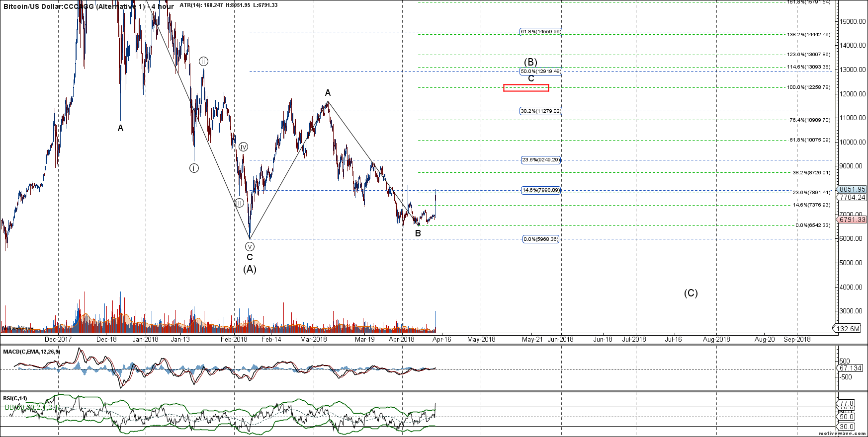Image resolution: width=868 pixels, height=437 pixels.
Task: Click the 100.0%(12258.78) extension label
Action: click(x=809, y=87)
